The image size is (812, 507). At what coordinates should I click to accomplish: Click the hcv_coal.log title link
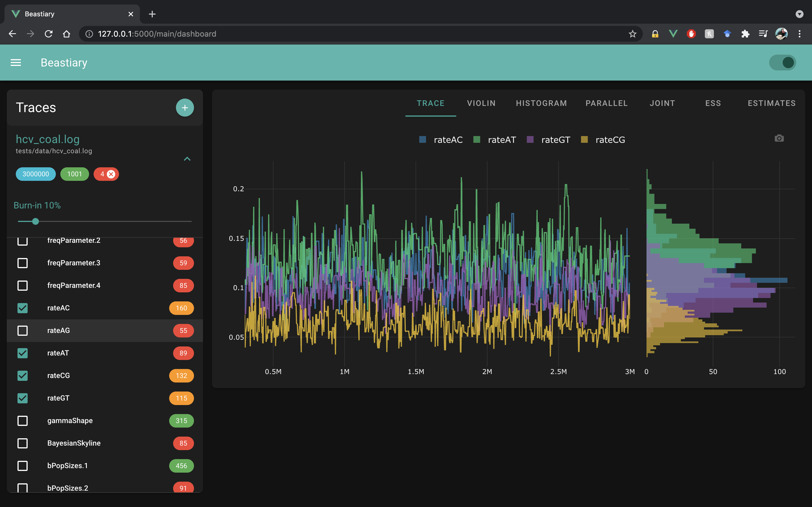pos(48,139)
